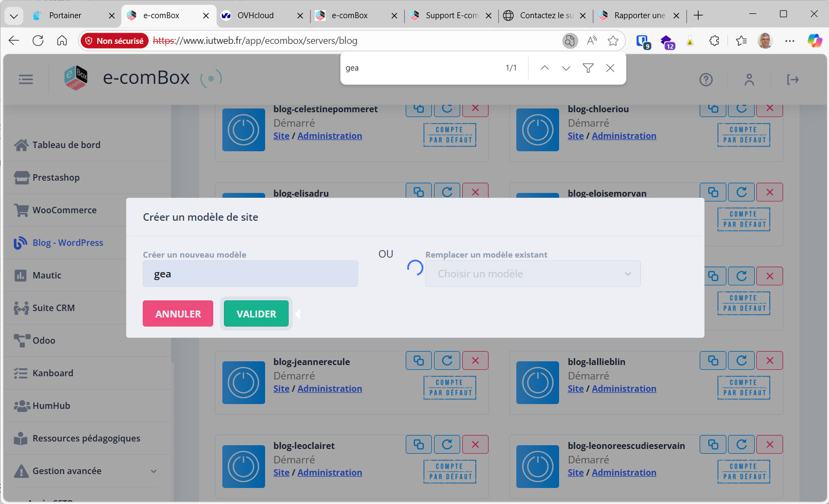This screenshot has width=829, height=504.
Task: Open Prestashop in the sidebar
Action: tap(56, 177)
